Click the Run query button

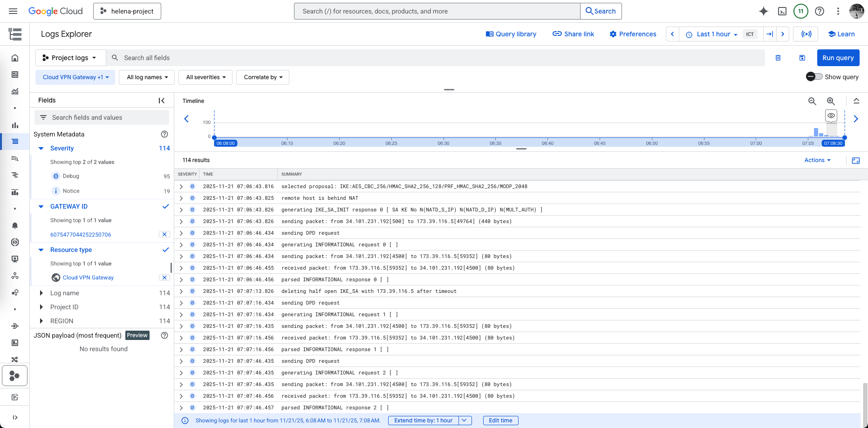point(838,58)
